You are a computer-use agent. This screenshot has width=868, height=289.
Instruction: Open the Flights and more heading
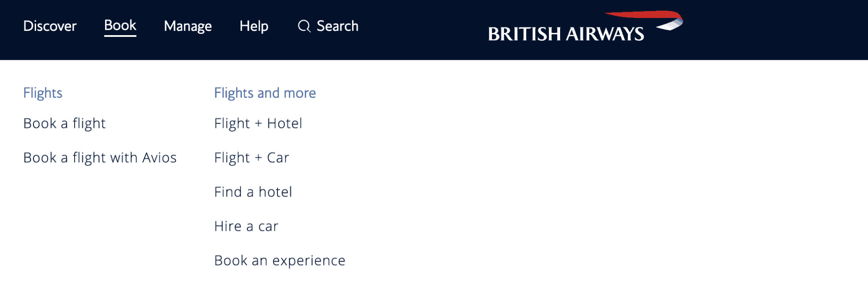click(264, 93)
